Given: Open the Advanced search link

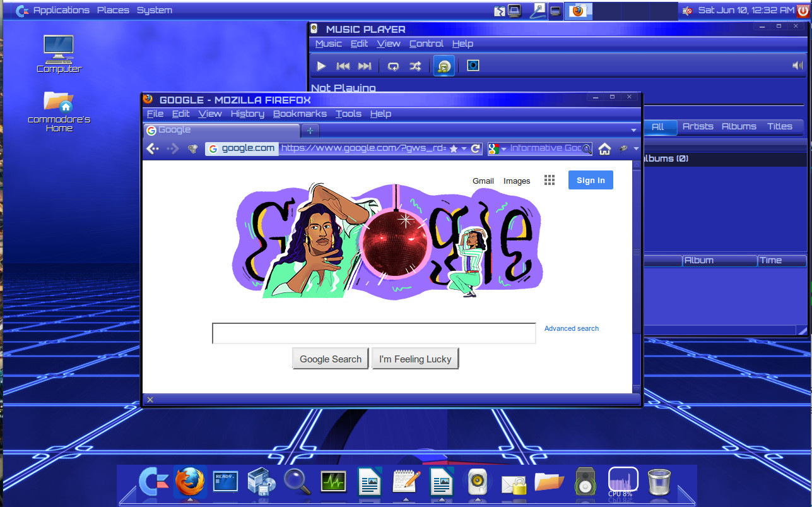Looking at the screenshot, I should [572, 328].
